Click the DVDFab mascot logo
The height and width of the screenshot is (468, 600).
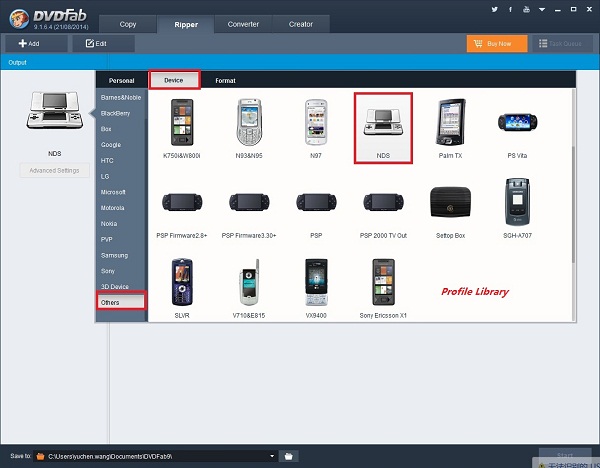(19, 18)
